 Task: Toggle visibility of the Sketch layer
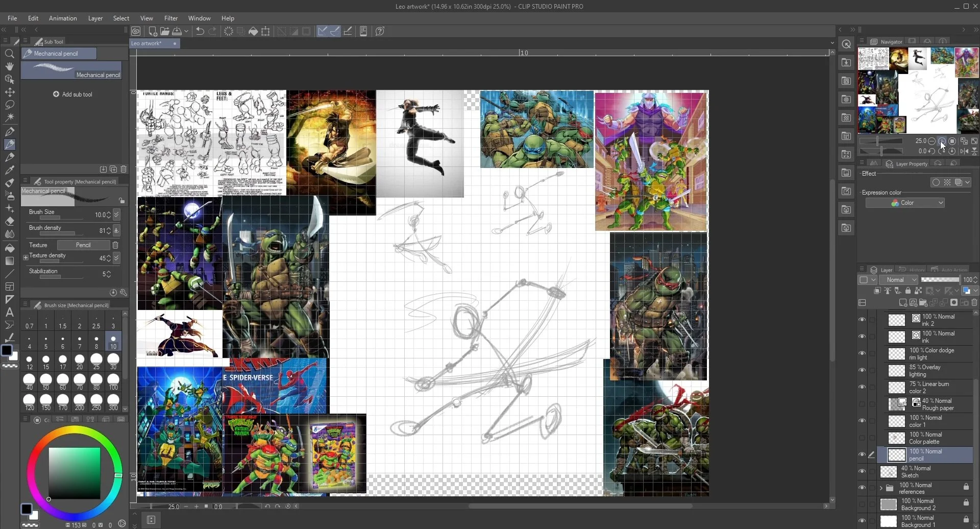pyautogui.click(x=862, y=471)
